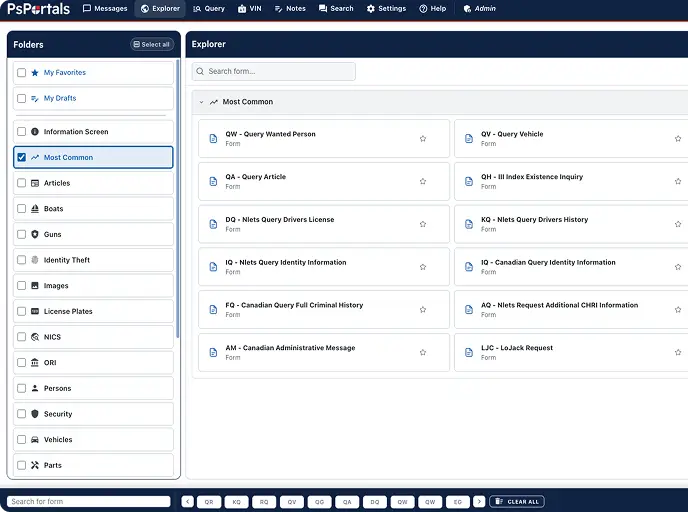Open the Notes page

(290, 8)
